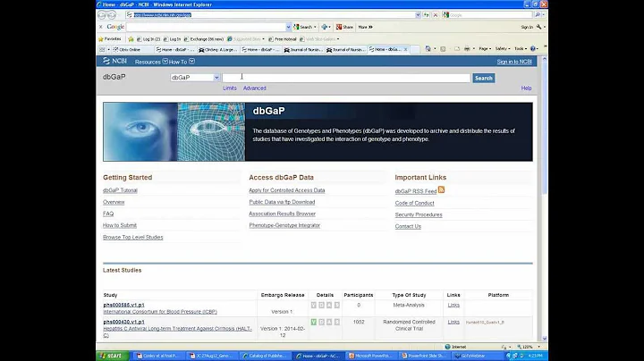644x361 pixels.
Task: Click the IE Home icon in command bar
Action: coord(428,49)
